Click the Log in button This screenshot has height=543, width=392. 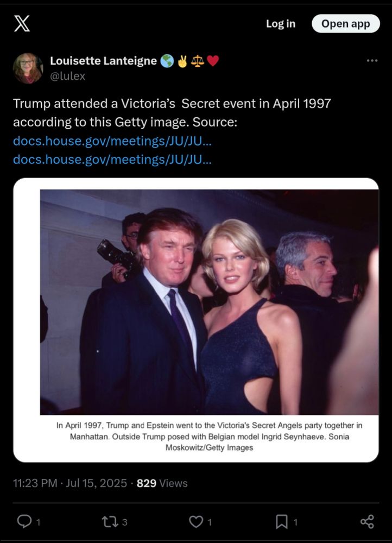pyautogui.click(x=281, y=23)
